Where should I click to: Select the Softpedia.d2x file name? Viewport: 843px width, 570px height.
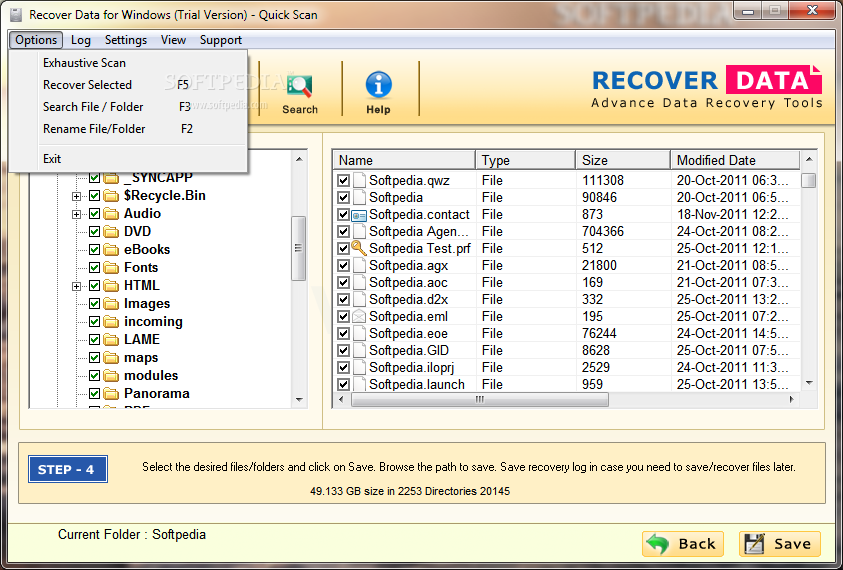(409, 300)
